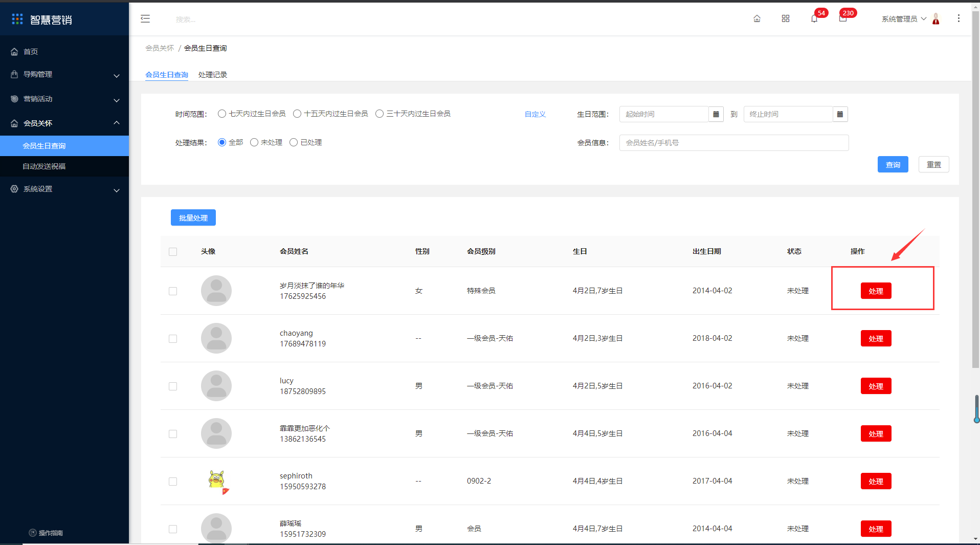
Task: Click 处理 button for 岁月淡抹了谁的年华
Action: (x=876, y=291)
